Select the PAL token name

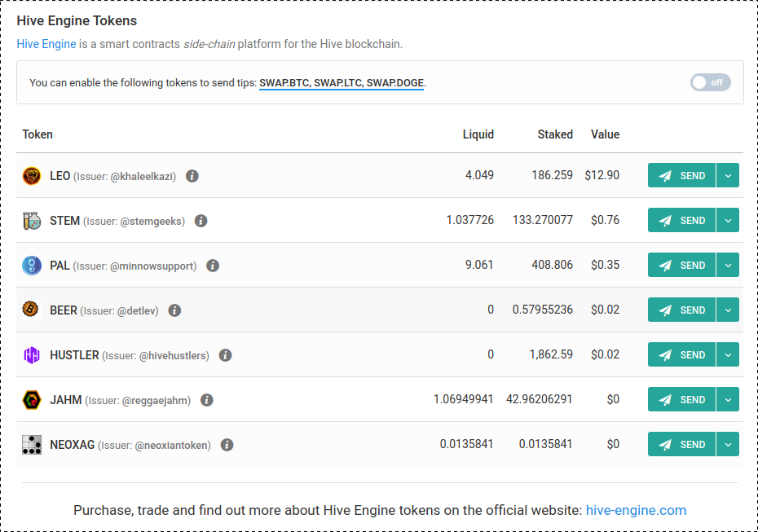click(x=59, y=266)
